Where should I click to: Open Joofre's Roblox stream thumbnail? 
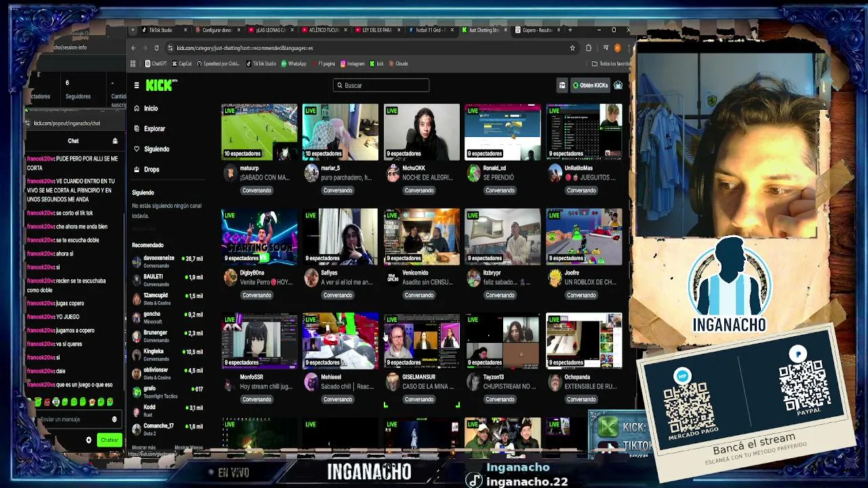pyautogui.click(x=584, y=237)
